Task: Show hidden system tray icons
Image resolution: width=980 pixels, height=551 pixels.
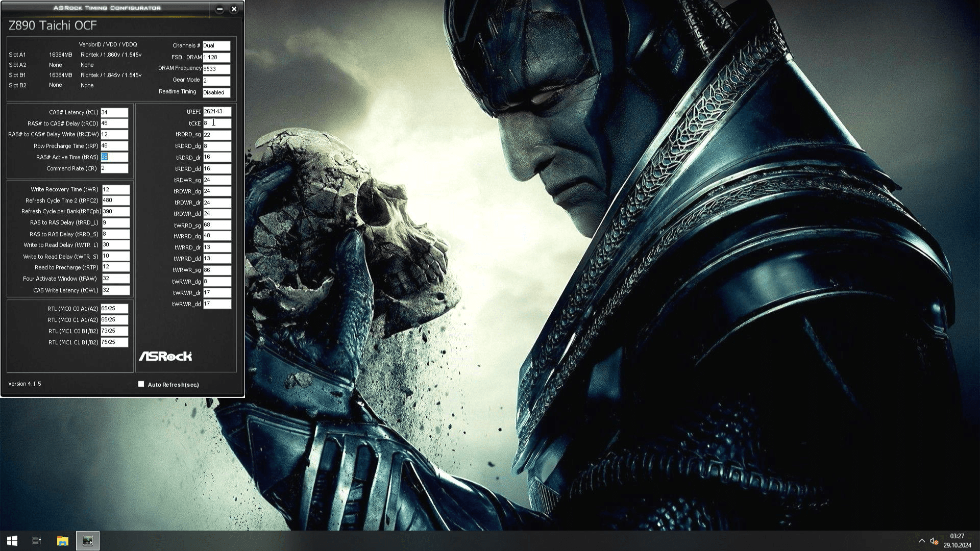Action: pyautogui.click(x=922, y=541)
